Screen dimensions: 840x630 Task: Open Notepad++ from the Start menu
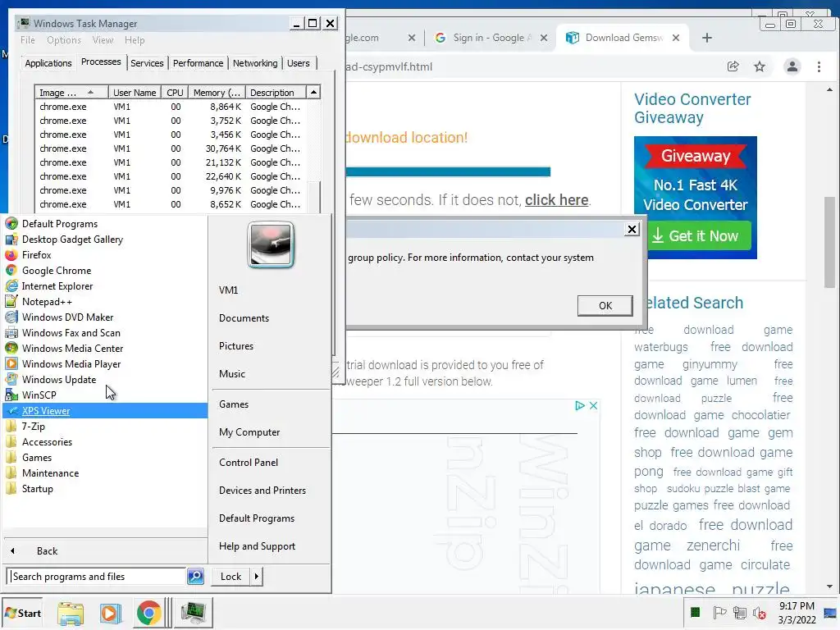tap(47, 302)
